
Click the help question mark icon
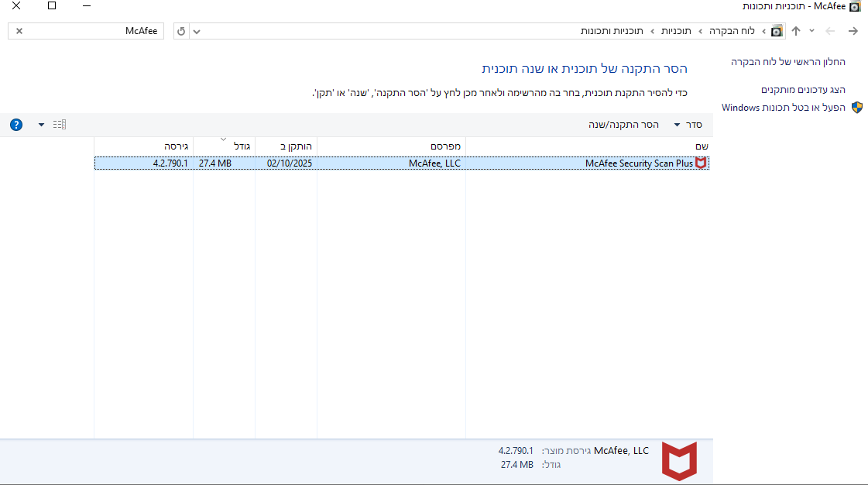(16, 125)
